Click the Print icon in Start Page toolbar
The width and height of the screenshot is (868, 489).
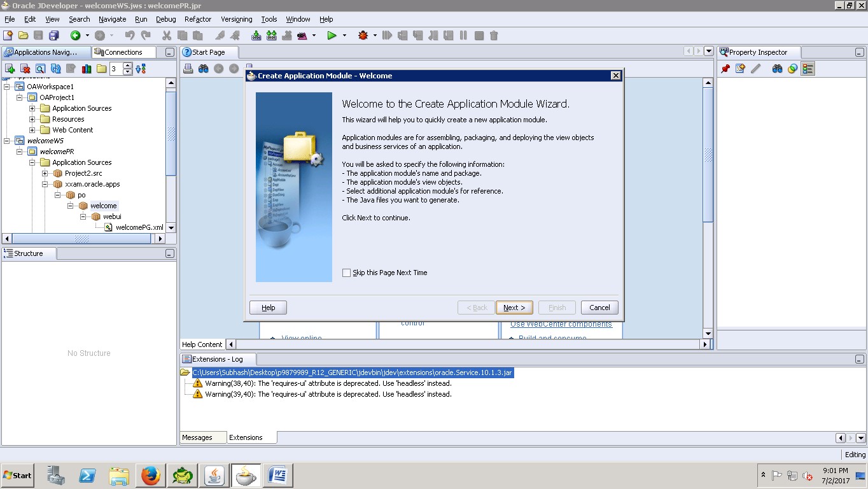point(188,68)
